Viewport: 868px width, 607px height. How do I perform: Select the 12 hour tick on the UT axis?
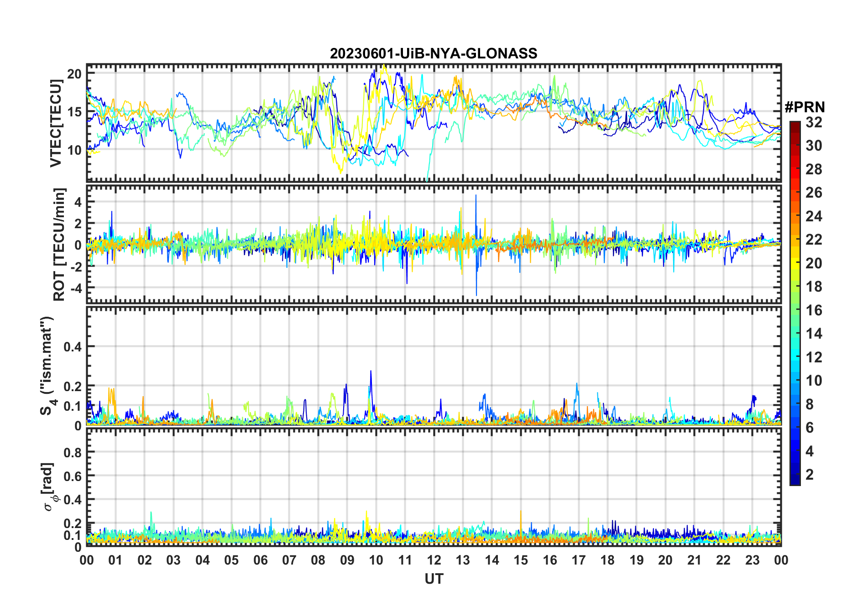point(434,560)
